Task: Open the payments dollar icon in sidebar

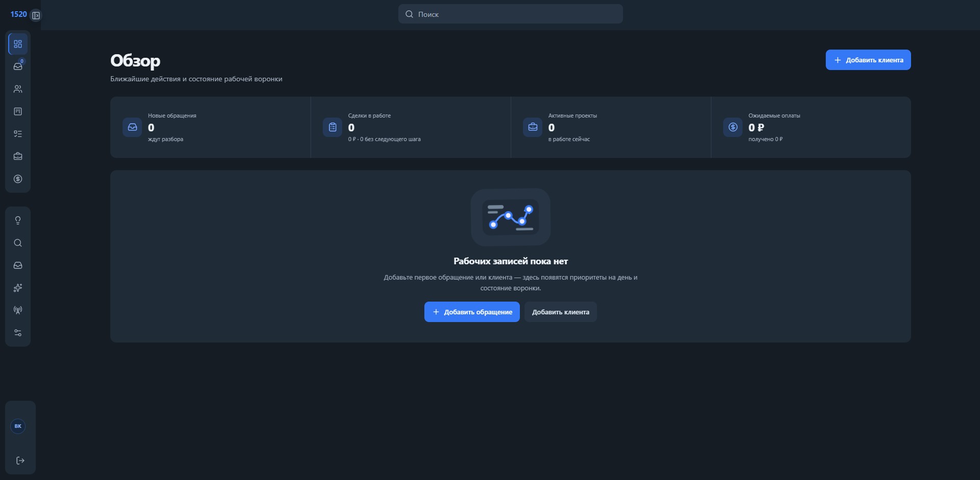Action: [x=18, y=179]
